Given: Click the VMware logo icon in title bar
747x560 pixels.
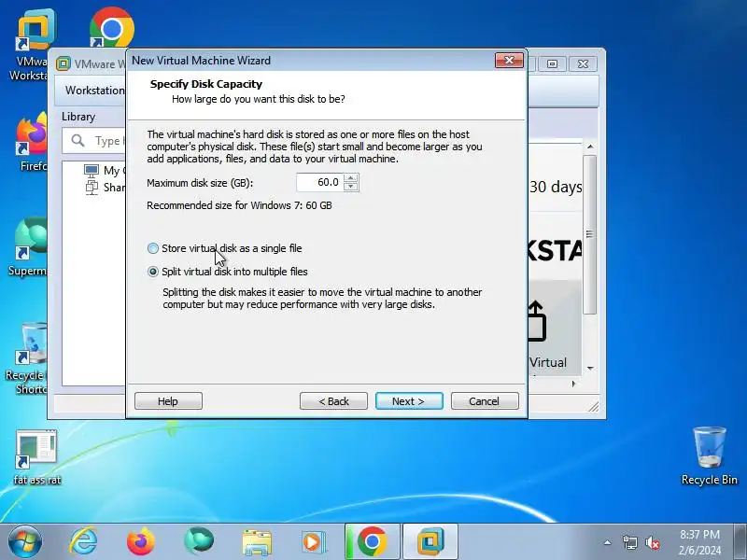Looking at the screenshot, I should 63,63.
